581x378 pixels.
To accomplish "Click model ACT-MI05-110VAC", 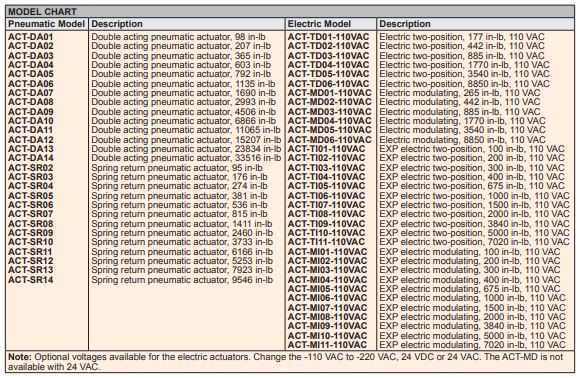I will [327, 289].
